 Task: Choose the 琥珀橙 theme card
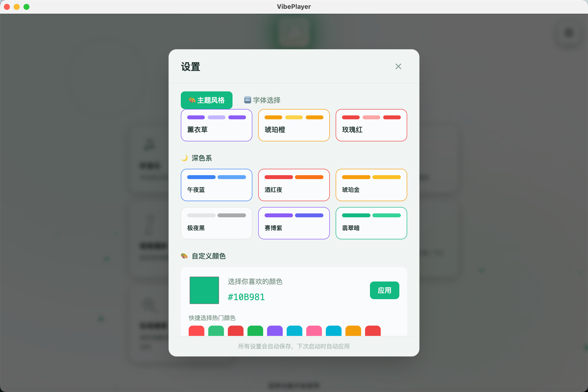coord(294,125)
